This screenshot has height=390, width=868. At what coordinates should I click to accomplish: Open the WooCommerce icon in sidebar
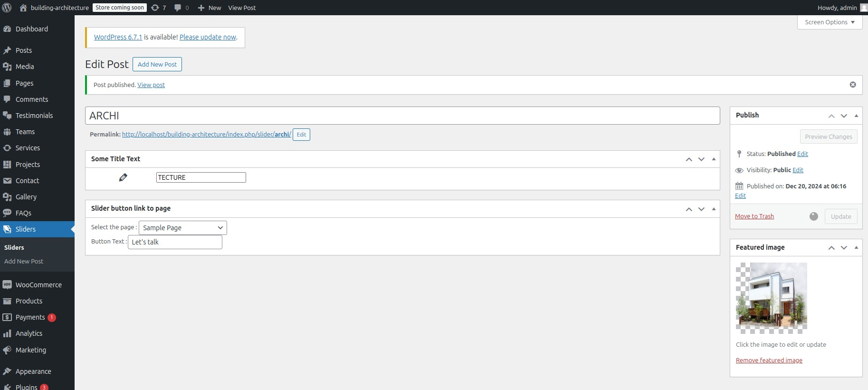coord(7,285)
